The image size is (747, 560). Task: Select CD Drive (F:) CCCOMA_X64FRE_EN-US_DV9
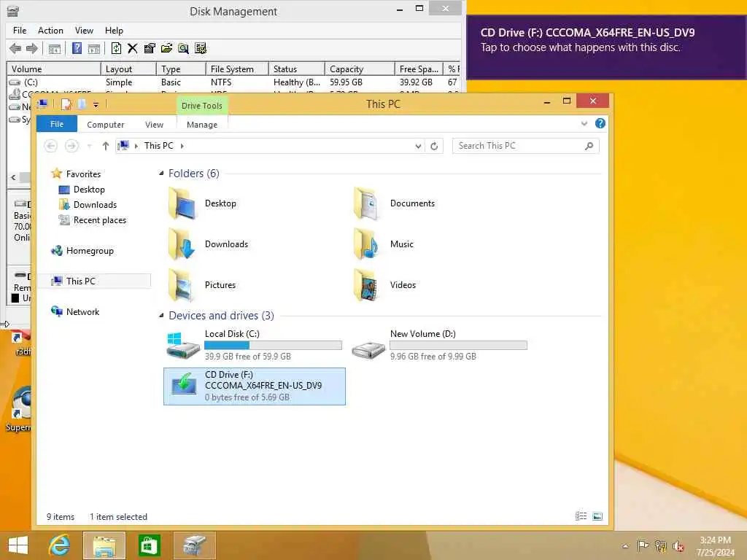pos(255,386)
